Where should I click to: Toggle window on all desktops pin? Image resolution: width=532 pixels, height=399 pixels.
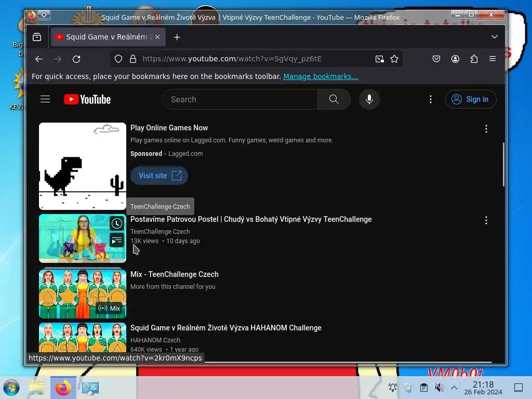pos(44,15)
